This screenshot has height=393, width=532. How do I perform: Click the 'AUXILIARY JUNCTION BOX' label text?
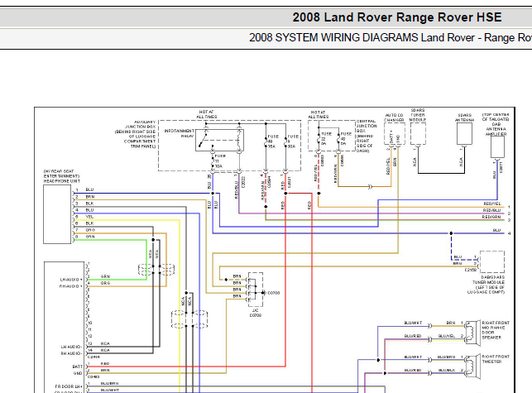[136, 134]
